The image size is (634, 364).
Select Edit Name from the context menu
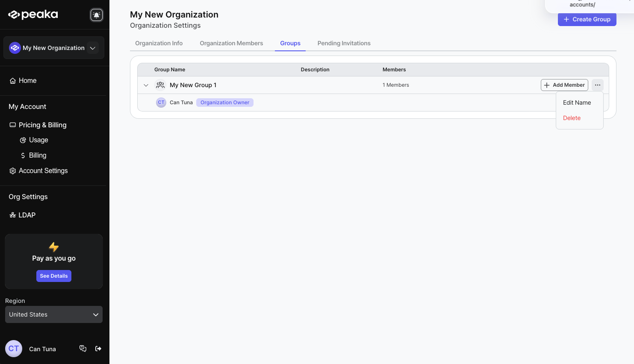[x=577, y=103]
